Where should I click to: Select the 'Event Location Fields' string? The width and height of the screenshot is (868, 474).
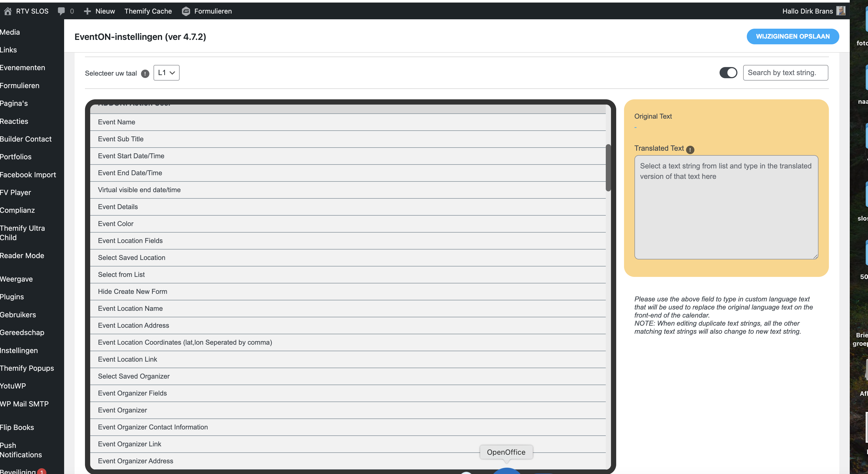tap(348, 241)
